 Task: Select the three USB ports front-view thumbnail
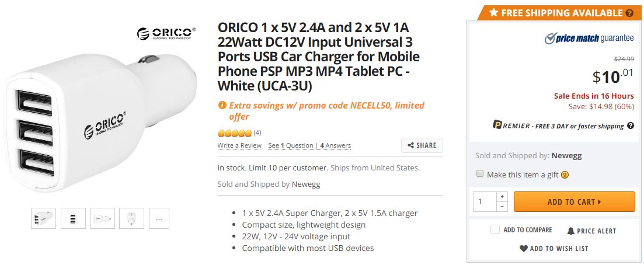73,218
